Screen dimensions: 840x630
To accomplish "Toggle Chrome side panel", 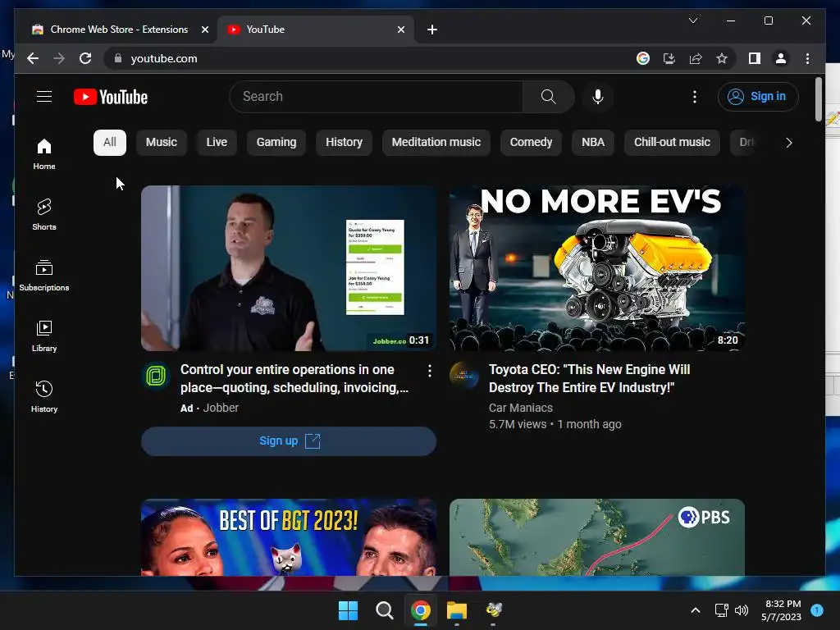I will (755, 58).
